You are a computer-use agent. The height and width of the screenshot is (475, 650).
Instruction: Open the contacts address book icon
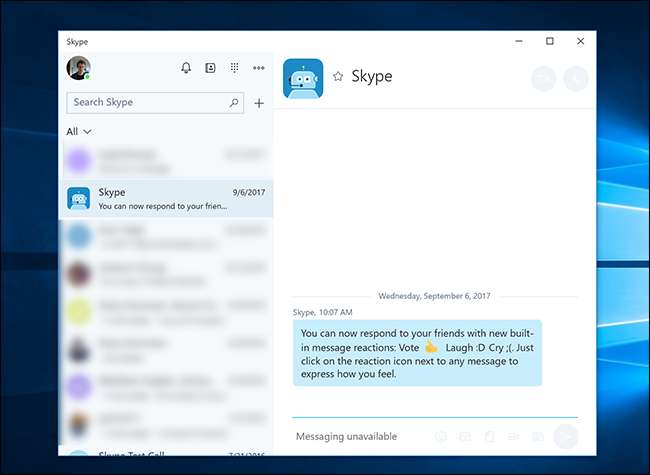tap(210, 68)
